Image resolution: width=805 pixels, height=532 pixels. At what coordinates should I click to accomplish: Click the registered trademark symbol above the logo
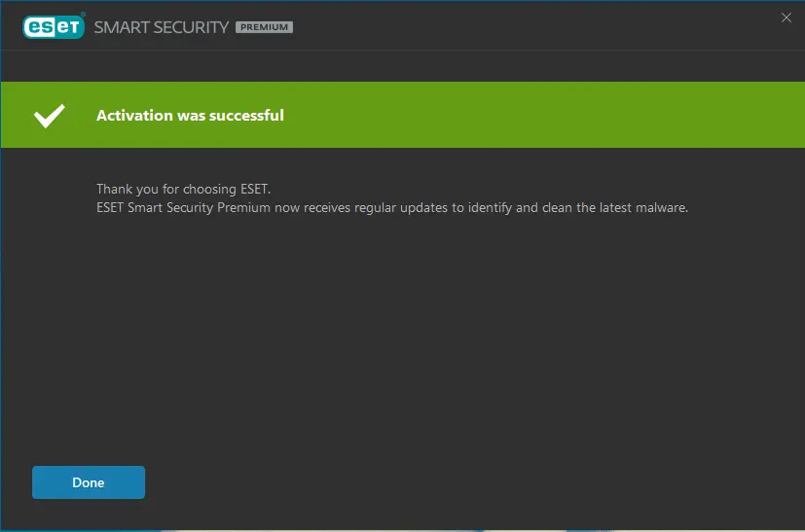pyautogui.click(x=83, y=15)
